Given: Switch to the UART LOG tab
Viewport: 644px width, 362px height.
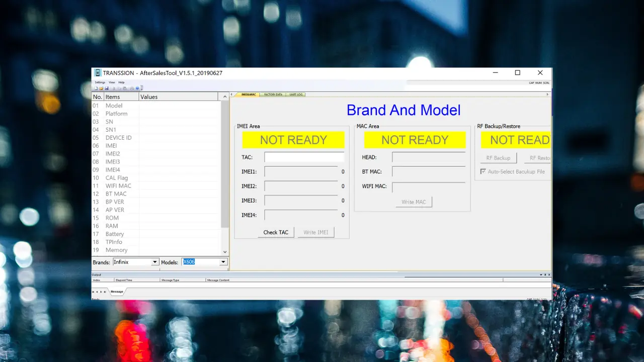Looking at the screenshot, I should (296, 95).
